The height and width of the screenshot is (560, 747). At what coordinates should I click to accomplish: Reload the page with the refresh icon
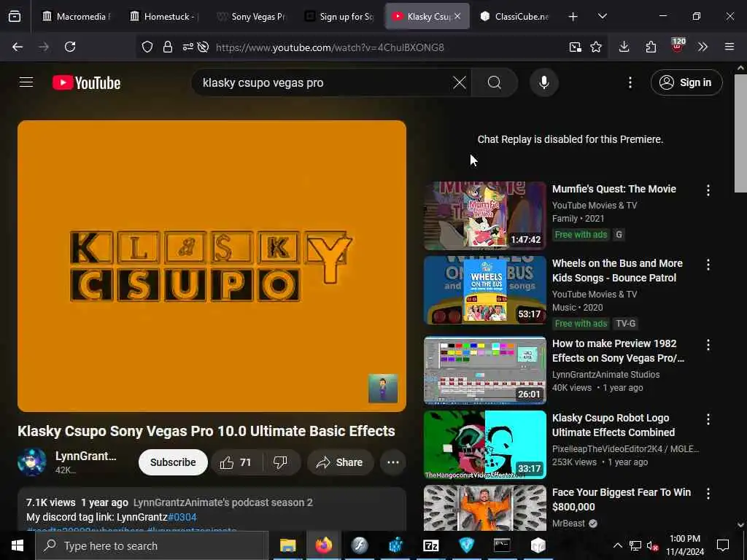point(70,47)
